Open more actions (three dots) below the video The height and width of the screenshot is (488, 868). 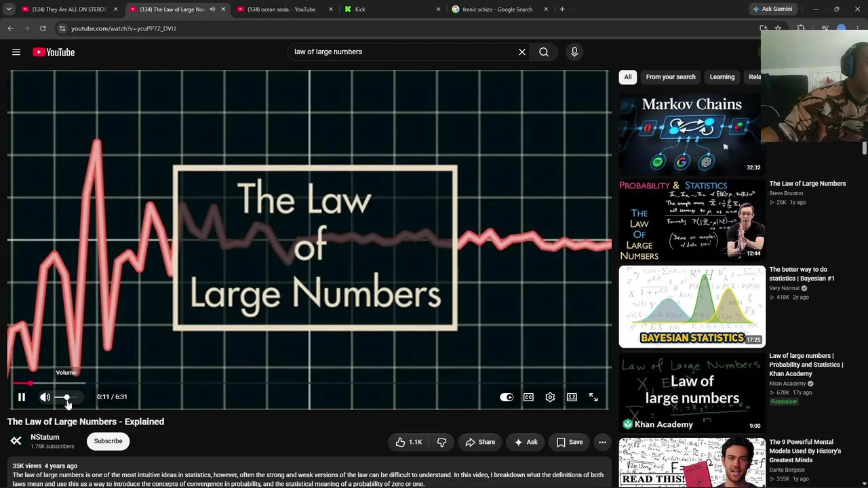[602, 442]
